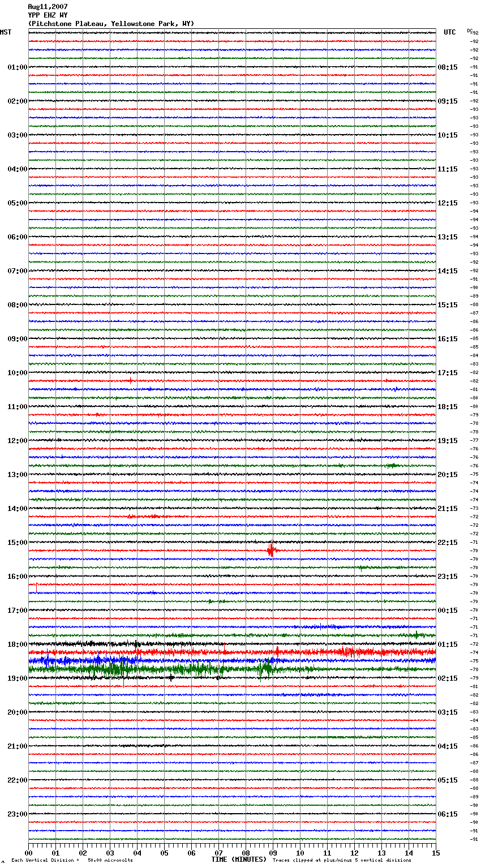Select the 23:00 MST row label
This screenshot has height=868, width=481.
(18, 814)
